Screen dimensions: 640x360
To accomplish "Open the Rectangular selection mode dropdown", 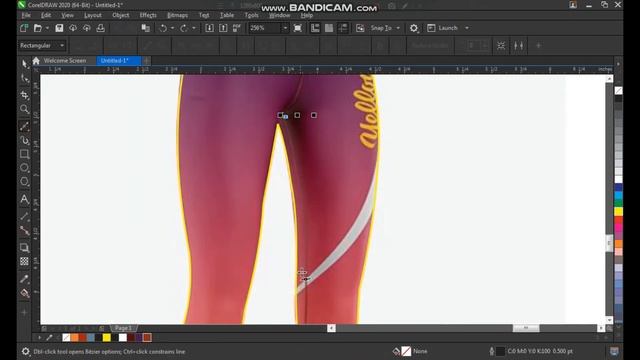I will [42, 46].
